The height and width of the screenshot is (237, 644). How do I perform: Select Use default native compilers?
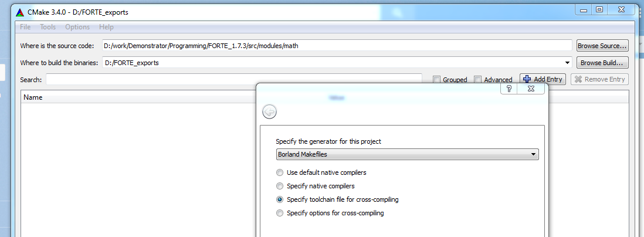(x=280, y=172)
